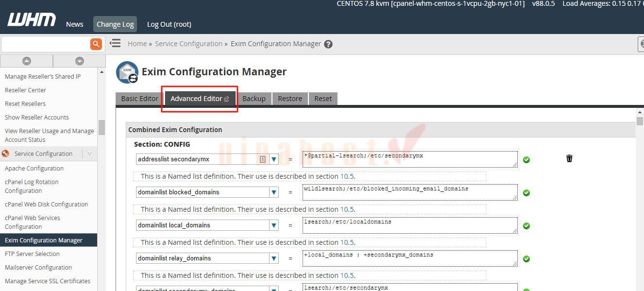Open section 10.5 link under blocked_domains
644x291 pixels.
[x=347, y=209]
